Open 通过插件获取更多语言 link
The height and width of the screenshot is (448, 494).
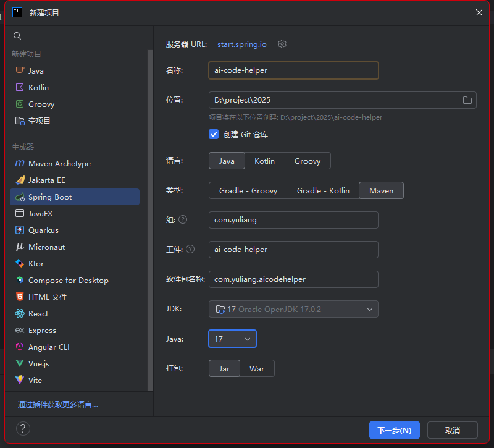58,405
